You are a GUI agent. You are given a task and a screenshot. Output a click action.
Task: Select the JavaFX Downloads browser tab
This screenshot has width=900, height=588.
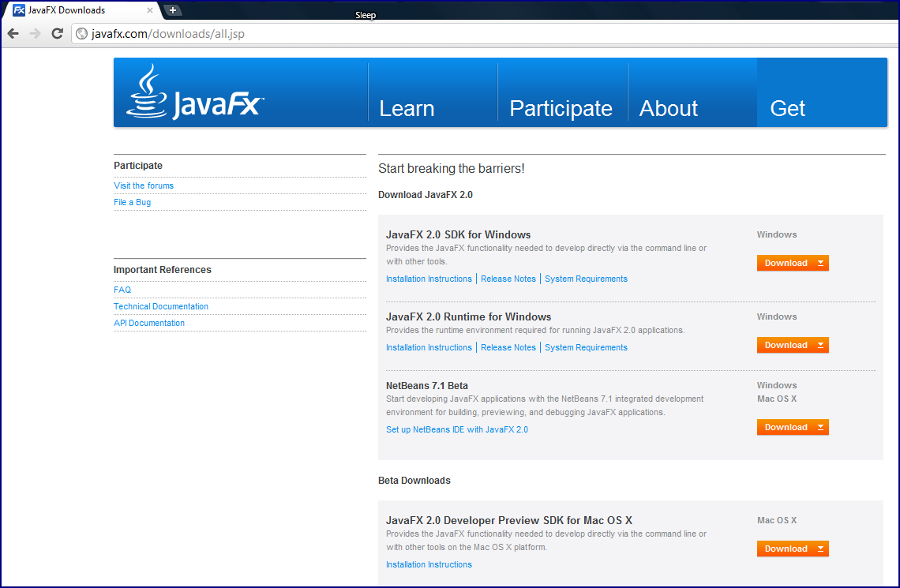[81, 10]
